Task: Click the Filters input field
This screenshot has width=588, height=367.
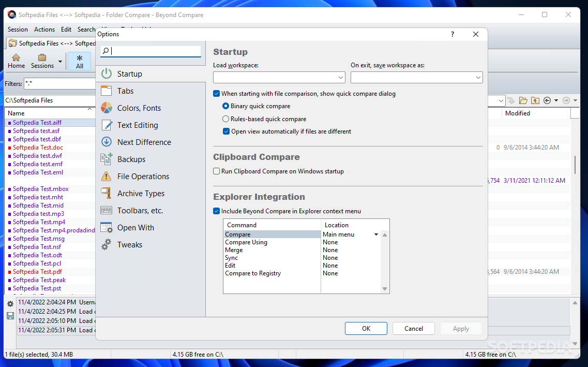Action: pyautogui.click(x=59, y=84)
